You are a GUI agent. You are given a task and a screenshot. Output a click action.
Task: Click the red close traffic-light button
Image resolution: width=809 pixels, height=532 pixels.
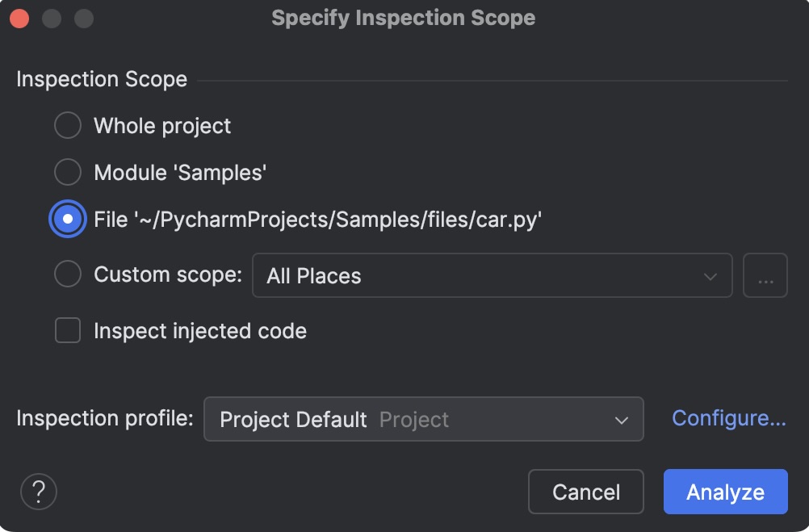click(x=19, y=17)
